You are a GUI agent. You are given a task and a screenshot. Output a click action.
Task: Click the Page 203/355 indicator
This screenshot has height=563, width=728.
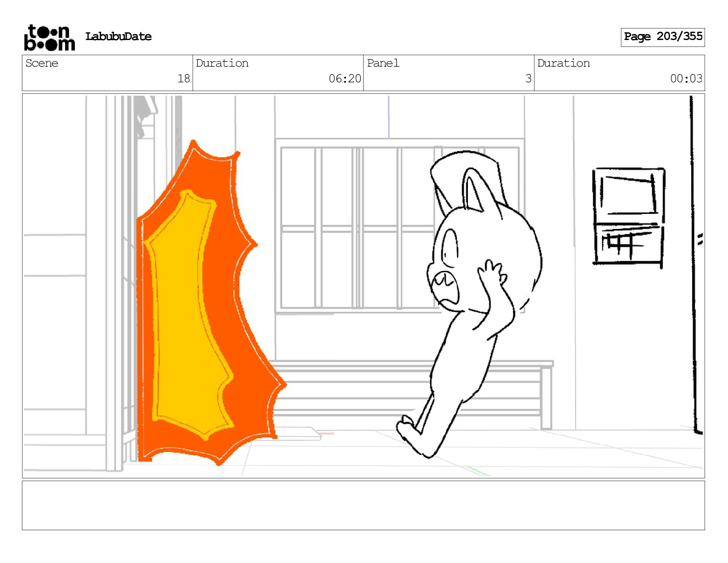[x=663, y=37]
